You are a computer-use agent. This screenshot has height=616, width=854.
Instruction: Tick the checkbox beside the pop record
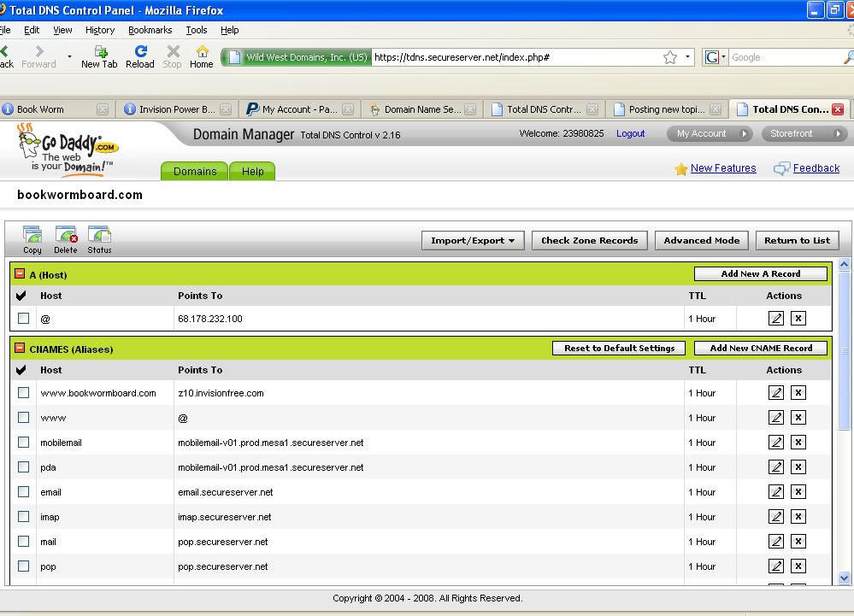(24, 566)
